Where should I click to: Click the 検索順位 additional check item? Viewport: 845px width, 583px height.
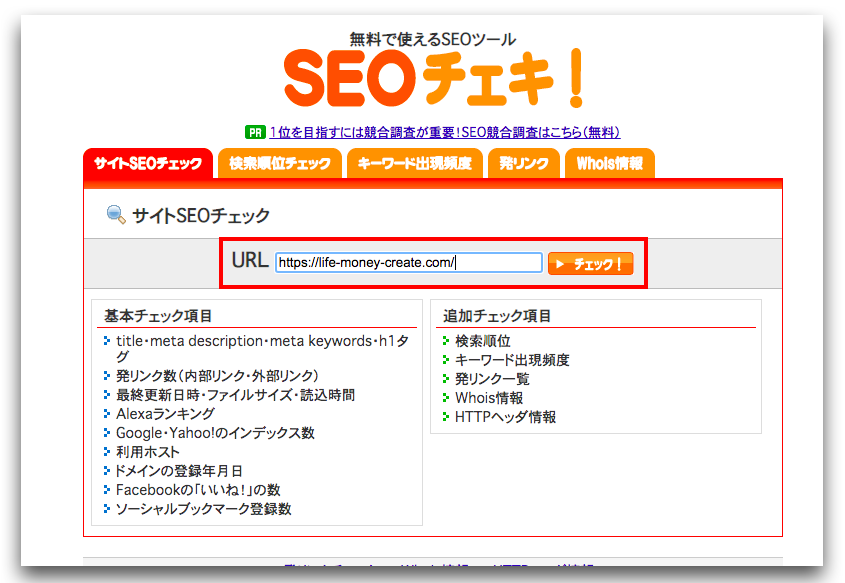point(483,341)
